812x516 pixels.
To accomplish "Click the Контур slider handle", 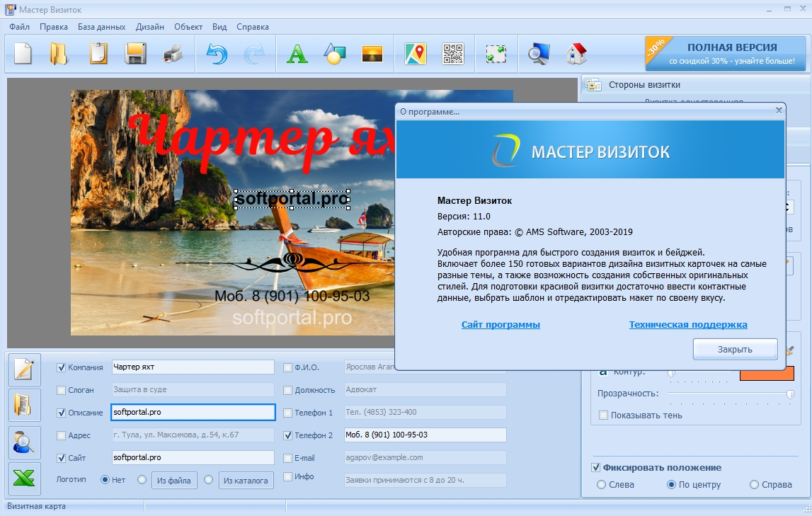I will click(x=672, y=373).
